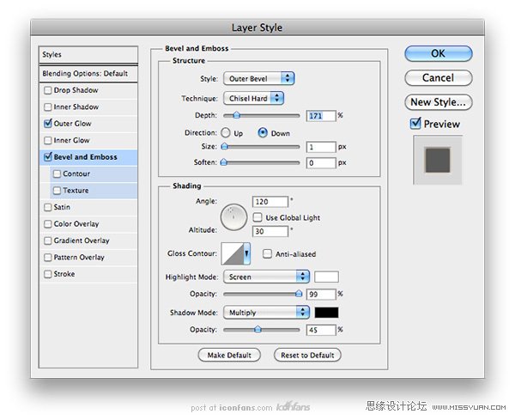515x420 pixels.
Task: Enable the Inner Shadow checkbox
Action: click(47, 107)
